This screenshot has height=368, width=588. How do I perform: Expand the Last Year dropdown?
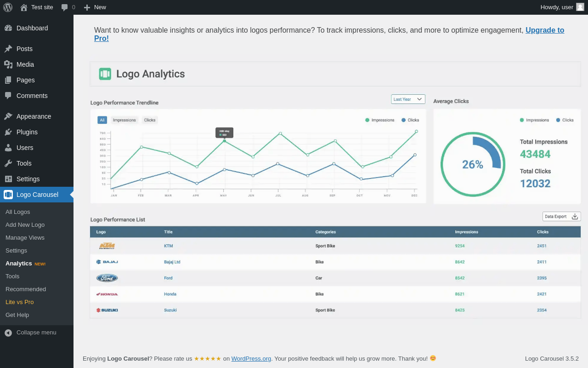(x=408, y=99)
